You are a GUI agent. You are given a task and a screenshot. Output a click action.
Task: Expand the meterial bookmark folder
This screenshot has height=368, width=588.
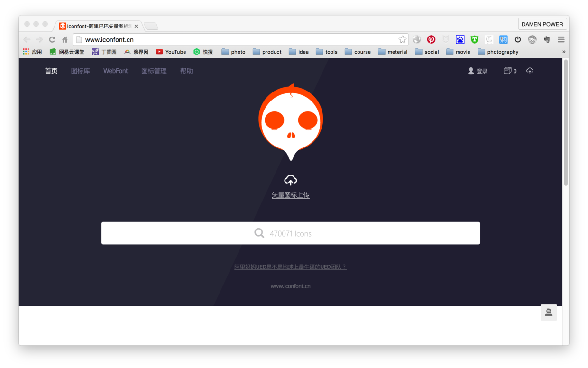[393, 52]
